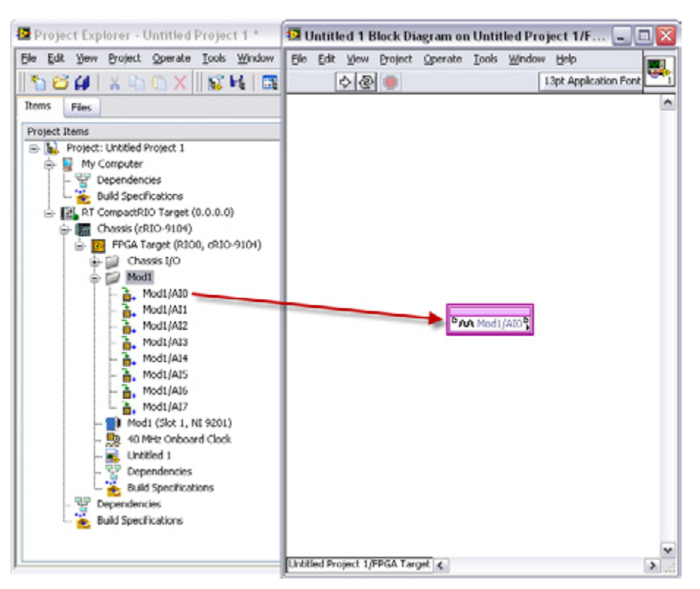Click the RT CompactRIO Target icon
Viewport: 700px width, 589px height.
(69, 213)
